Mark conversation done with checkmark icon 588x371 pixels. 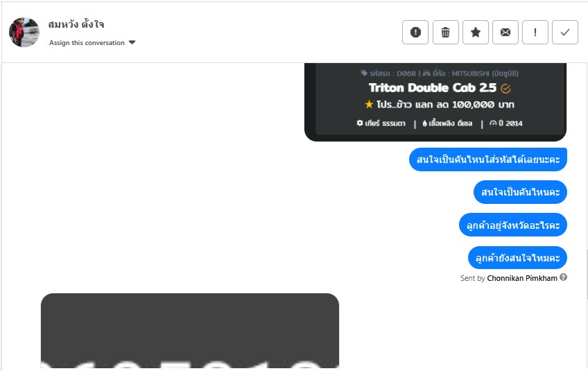pos(565,33)
